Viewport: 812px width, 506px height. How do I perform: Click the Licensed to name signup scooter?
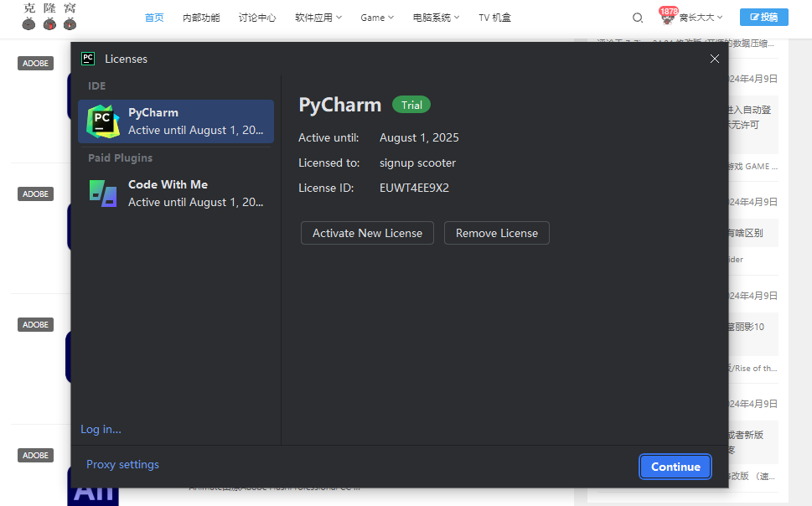point(417,163)
